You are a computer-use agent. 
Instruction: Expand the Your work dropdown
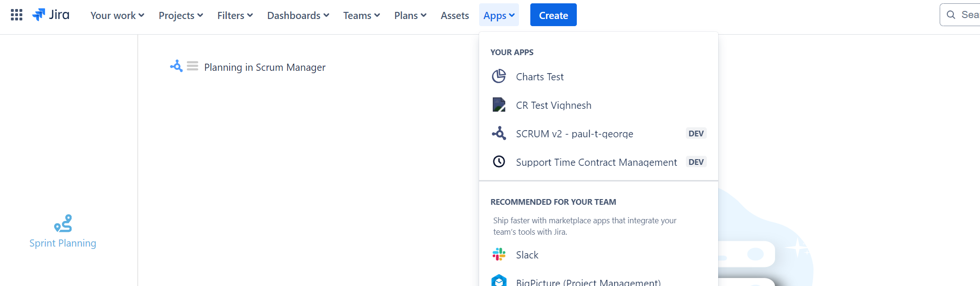pyautogui.click(x=117, y=16)
